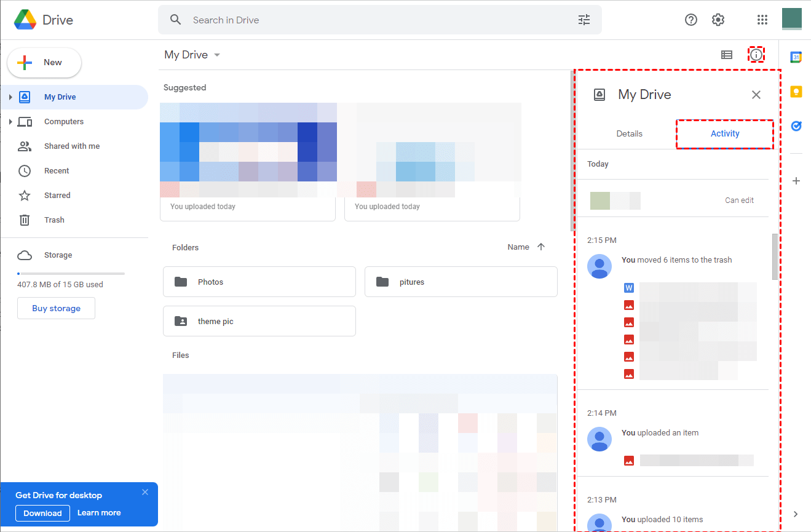
Task: Open the Google account avatar
Action: tap(792, 19)
